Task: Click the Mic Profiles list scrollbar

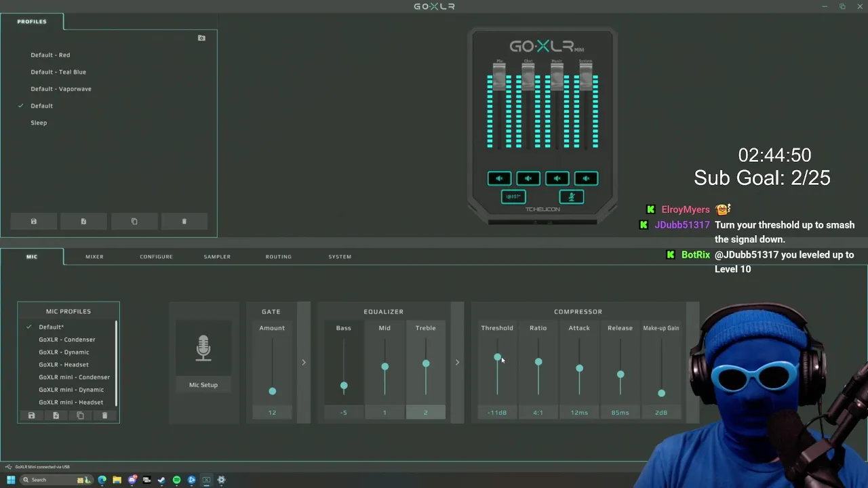Action: tap(117, 363)
